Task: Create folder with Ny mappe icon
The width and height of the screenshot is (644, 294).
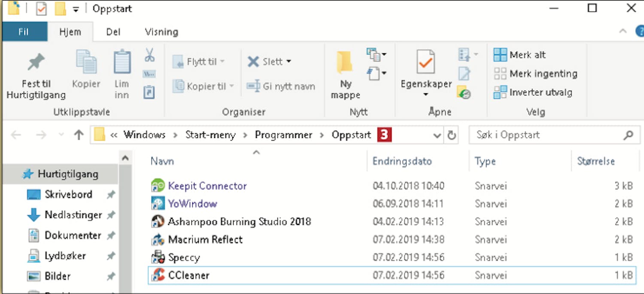Action: 345,62
